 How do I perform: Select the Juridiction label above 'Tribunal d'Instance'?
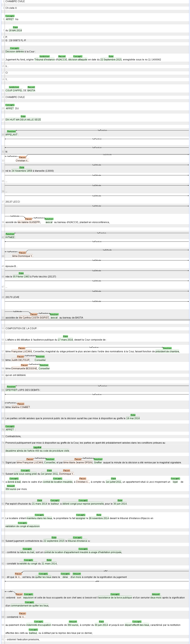[45, 57]
